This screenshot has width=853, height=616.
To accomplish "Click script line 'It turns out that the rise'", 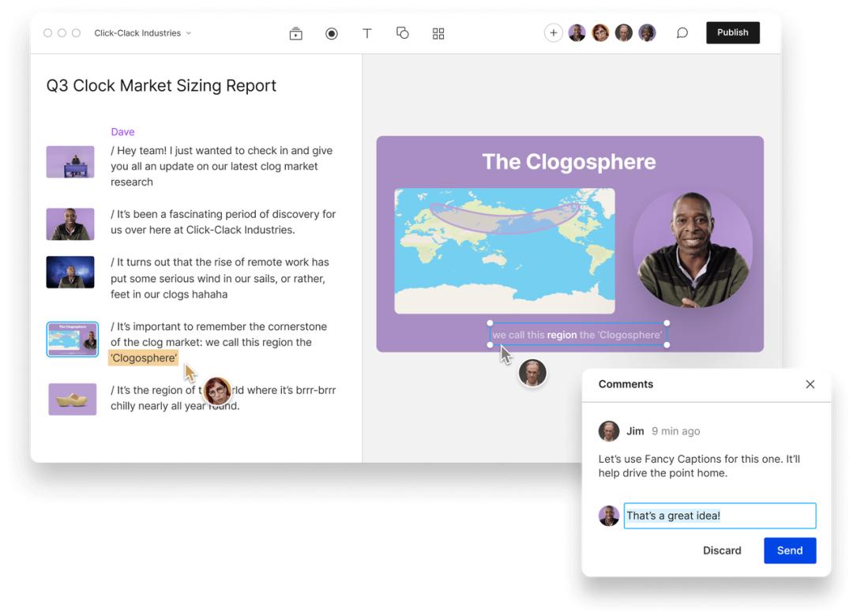I will (x=220, y=278).
